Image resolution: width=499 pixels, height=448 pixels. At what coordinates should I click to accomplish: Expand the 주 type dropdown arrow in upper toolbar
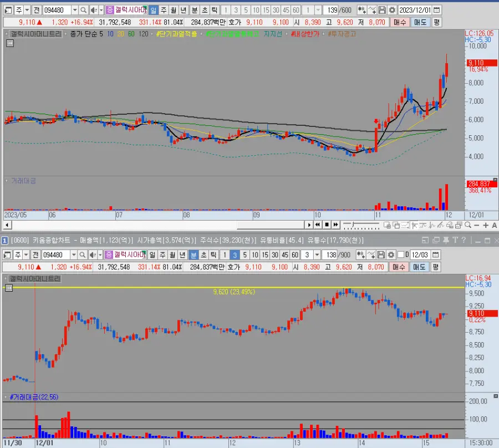[x=27, y=10]
